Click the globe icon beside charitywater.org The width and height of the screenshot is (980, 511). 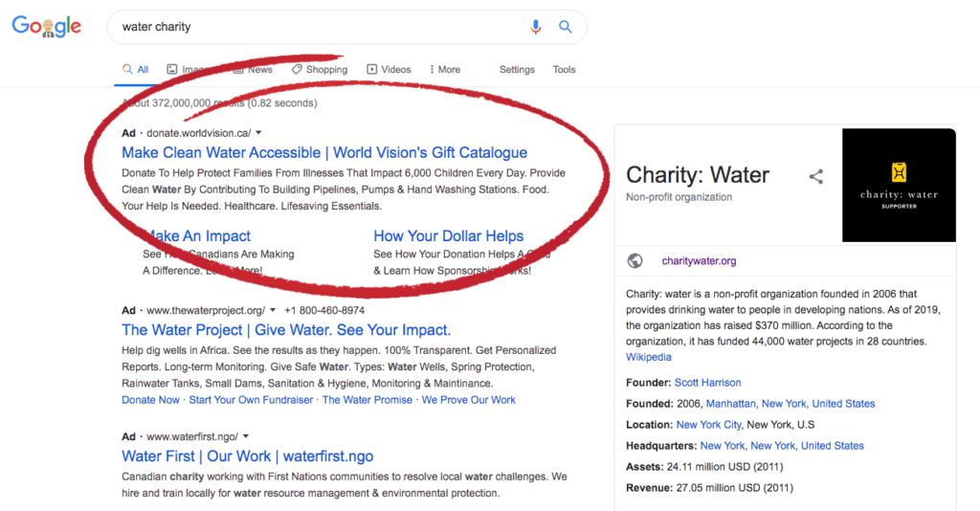click(x=635, y=260)
